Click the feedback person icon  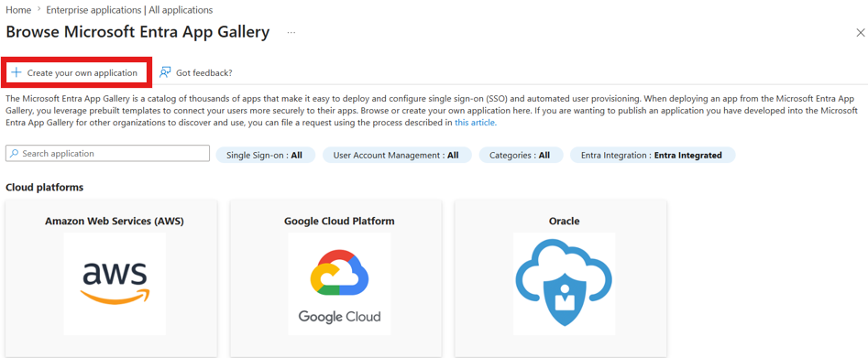click(164, 72)
